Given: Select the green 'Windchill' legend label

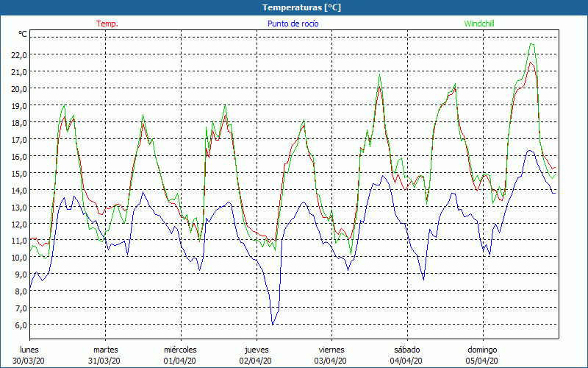Looking at the screenshot, I should coord(479,24).
